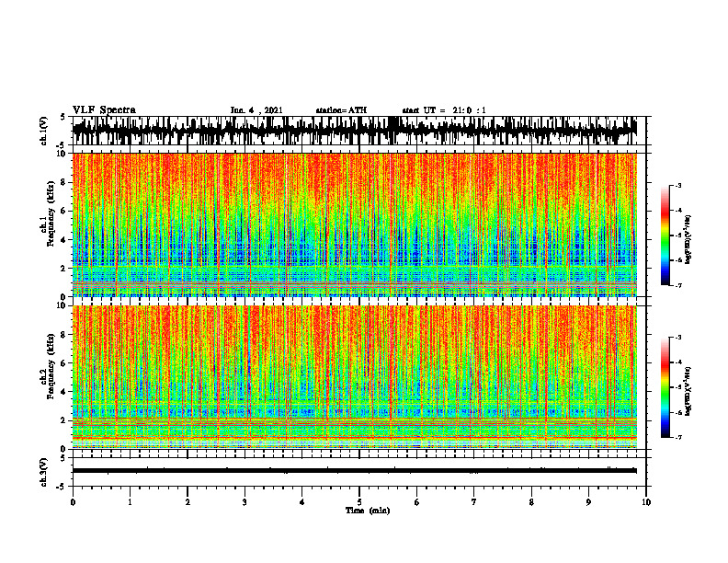Click the "-3" label on ch.2 color scale

(678, 338)
